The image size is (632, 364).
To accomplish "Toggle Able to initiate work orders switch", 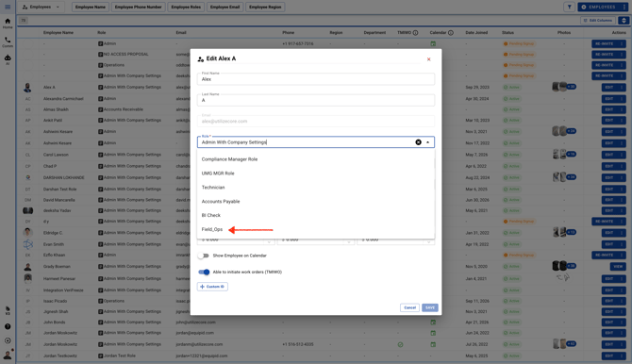I will click(x=204, y=273).
